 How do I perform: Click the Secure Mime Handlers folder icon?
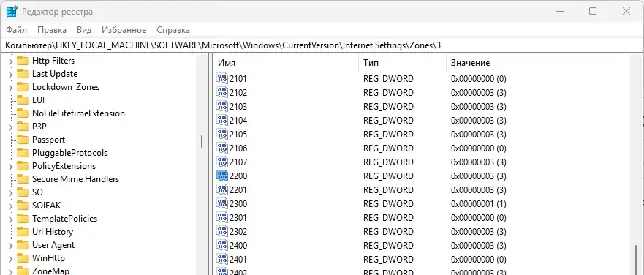point(22,179)
